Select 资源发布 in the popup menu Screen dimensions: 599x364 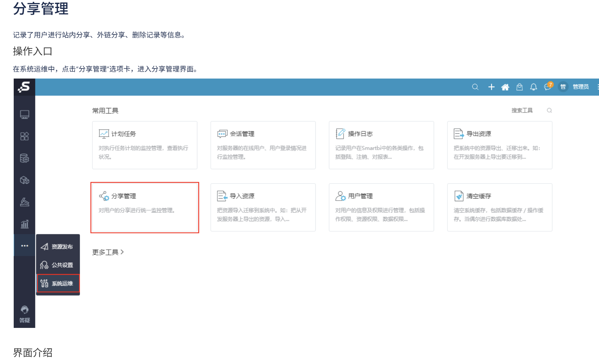(x=58, y=247)
